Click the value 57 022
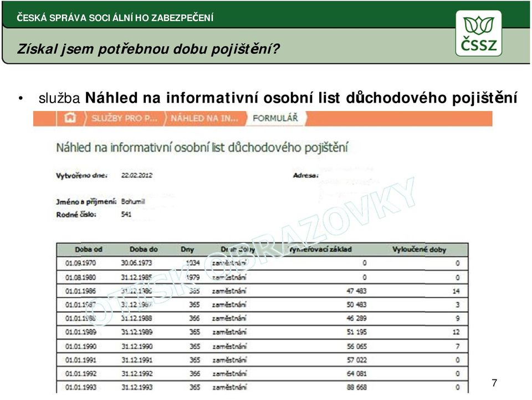Screen dimensions: 532x400 point(357,360)
